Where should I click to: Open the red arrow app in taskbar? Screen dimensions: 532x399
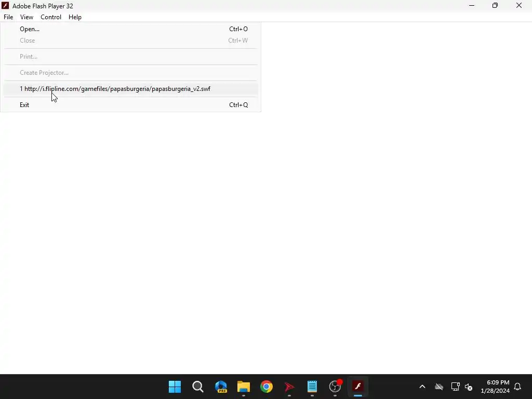click(x=289, y=387)
